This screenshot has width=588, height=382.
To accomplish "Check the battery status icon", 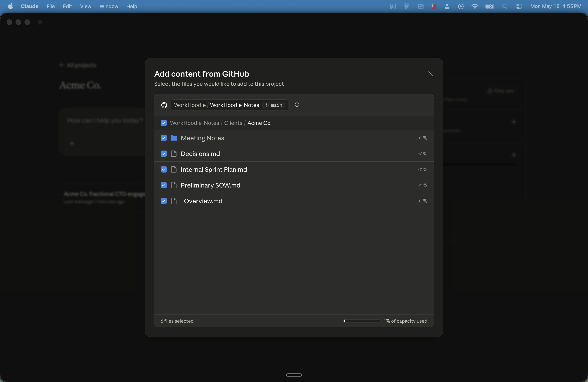I will 490,6.
